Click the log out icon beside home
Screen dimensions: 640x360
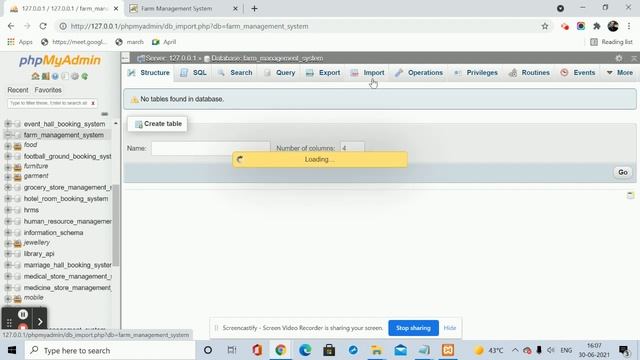[x=45, y=76]
